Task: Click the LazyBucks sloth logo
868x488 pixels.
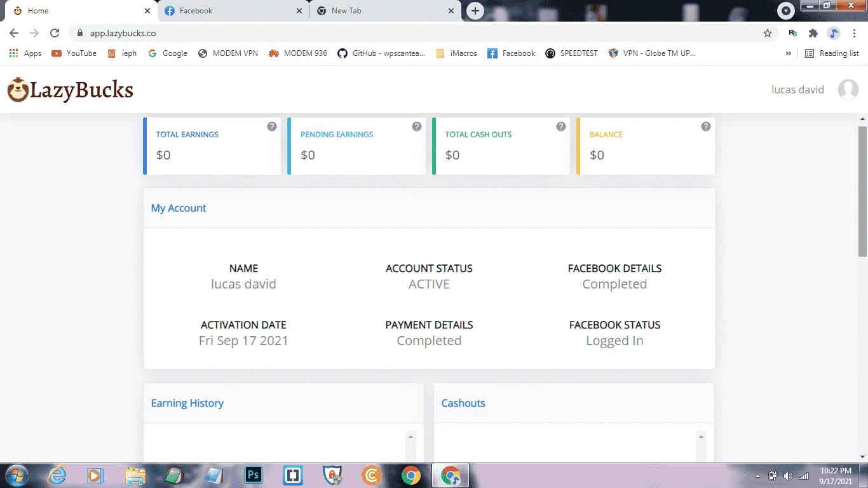Action: click(70, 90)
